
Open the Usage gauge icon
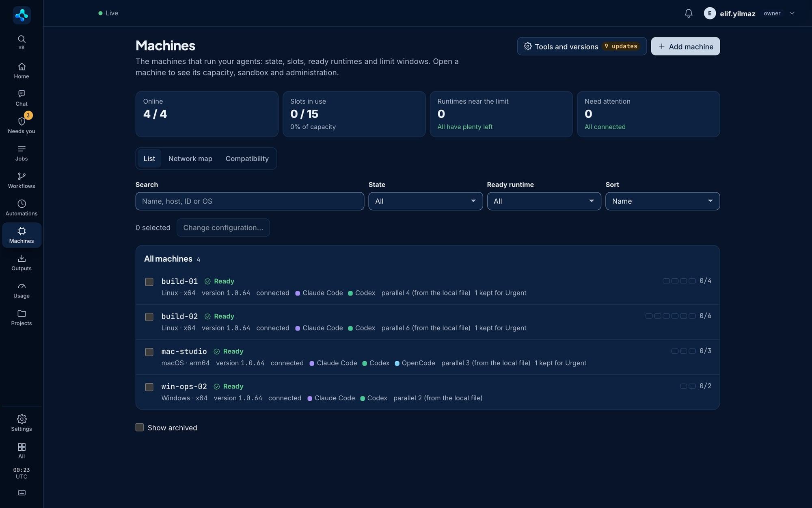pyautogui.click(x=22, y=286)
